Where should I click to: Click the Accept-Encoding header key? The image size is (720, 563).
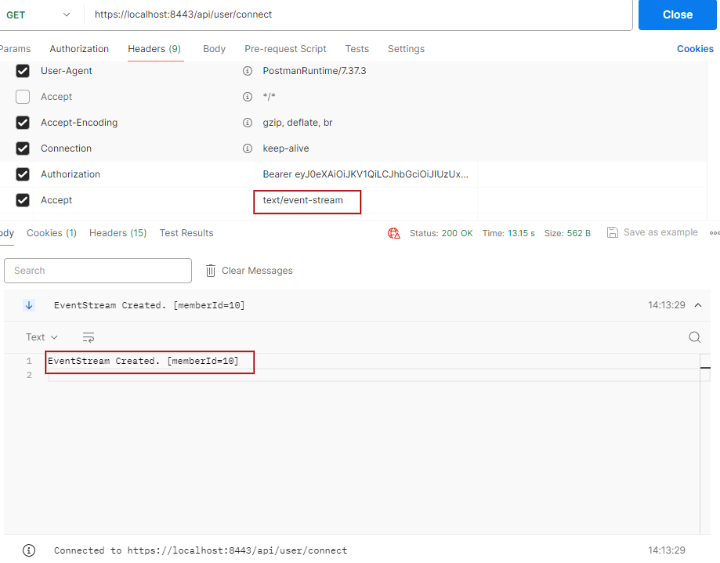[79, 123]
